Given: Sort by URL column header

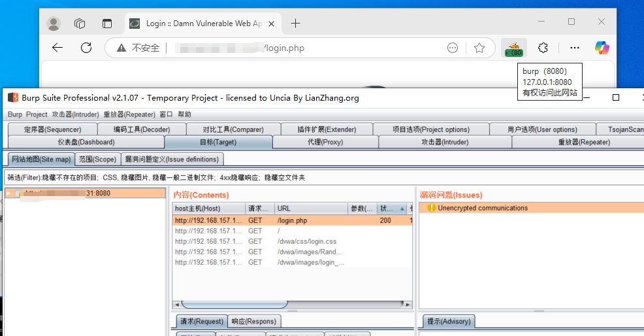Looking at the screenshot, I should coord(311,209).
